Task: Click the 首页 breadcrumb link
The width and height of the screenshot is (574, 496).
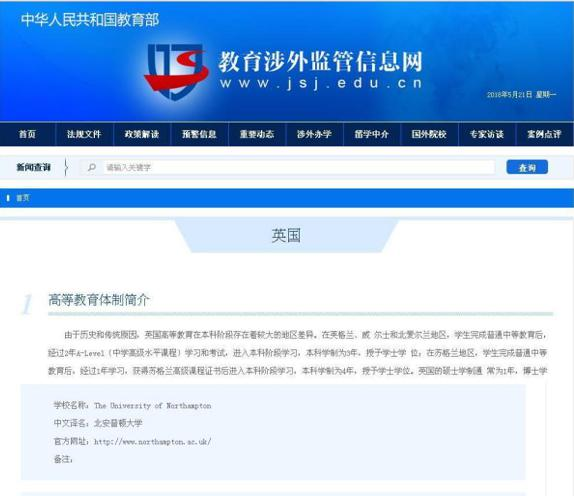Action: coord(23,198)
